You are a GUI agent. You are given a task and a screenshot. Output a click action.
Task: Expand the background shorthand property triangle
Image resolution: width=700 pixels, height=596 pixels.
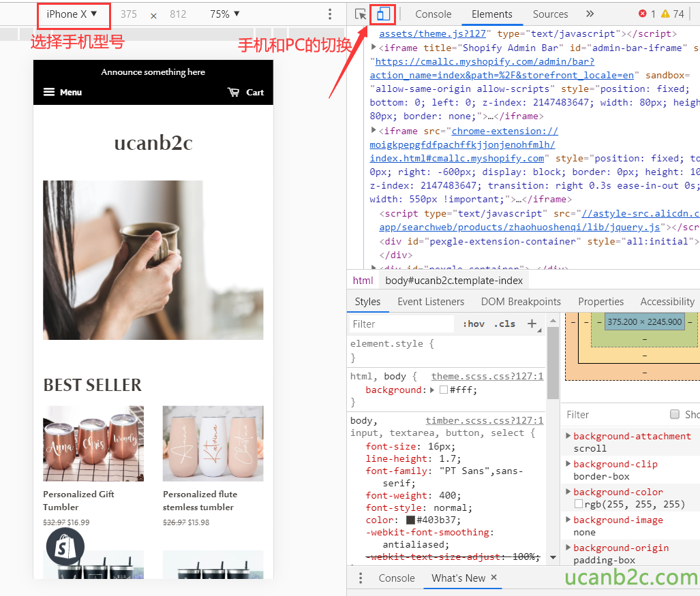coord(432,390)
